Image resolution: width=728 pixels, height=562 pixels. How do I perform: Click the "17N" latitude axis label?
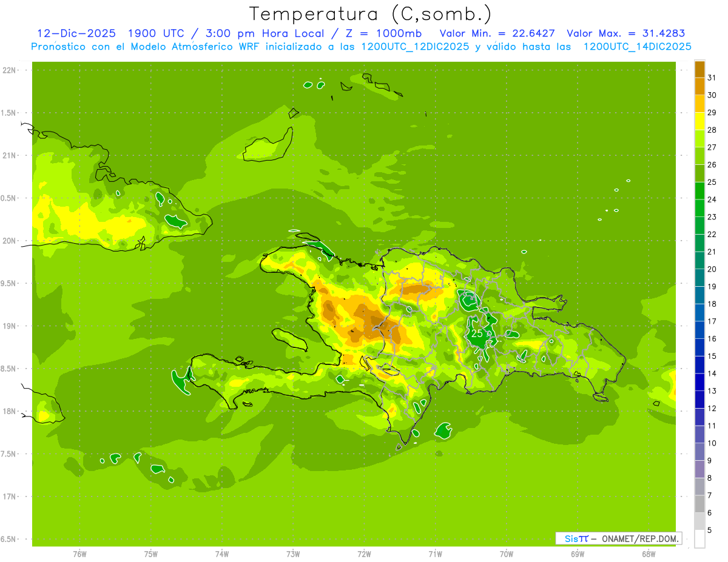click(x=9, y=497)
